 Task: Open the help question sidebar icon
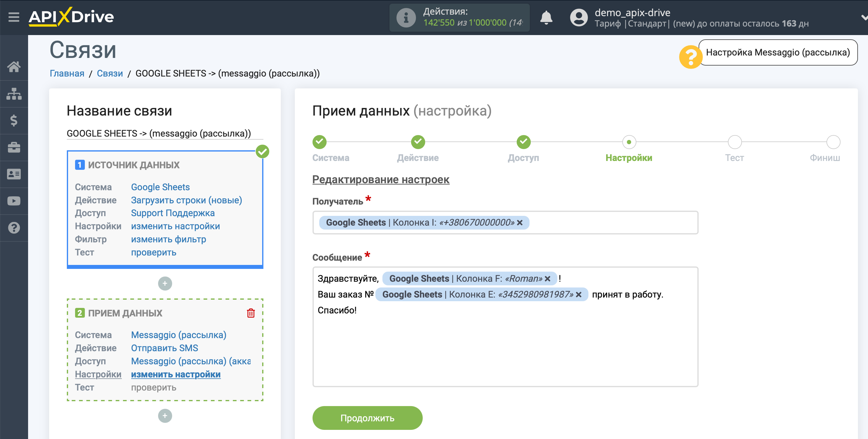tap(14, 228)
